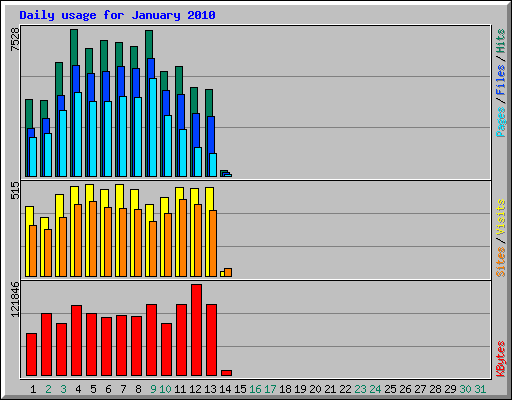Click the Pages legend label
This screenshot has height=400, width=512.
500,122
